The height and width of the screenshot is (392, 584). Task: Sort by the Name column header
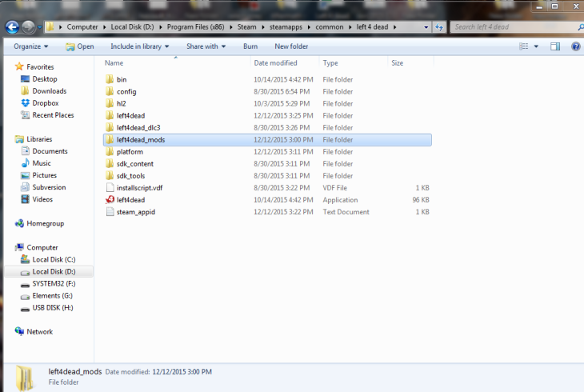coord(114,63)
